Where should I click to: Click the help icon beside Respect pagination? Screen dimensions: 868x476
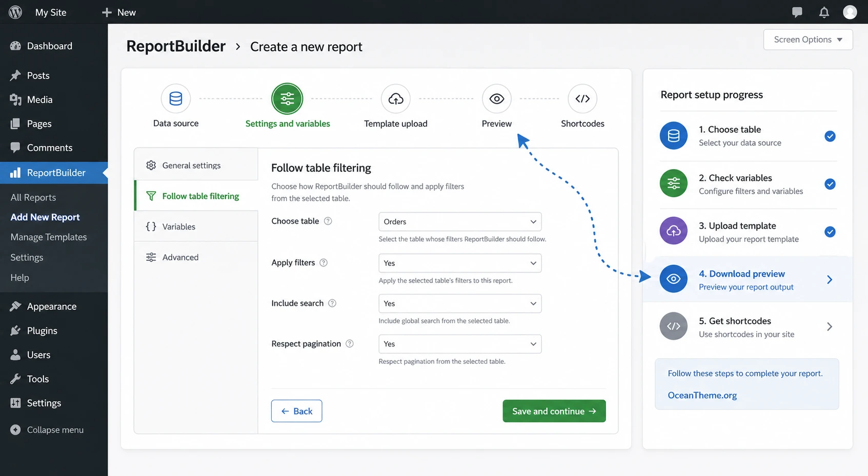(x=350, y=343)
